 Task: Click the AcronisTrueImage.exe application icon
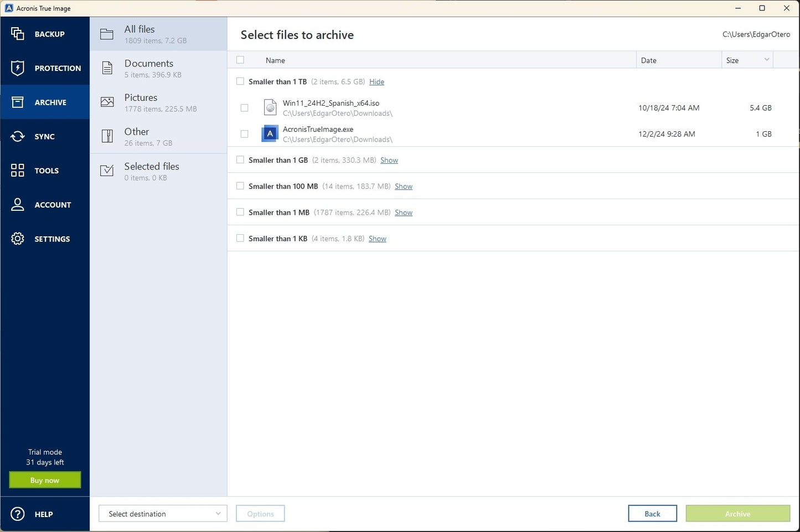pyautogui.click(x=270, y=133)
